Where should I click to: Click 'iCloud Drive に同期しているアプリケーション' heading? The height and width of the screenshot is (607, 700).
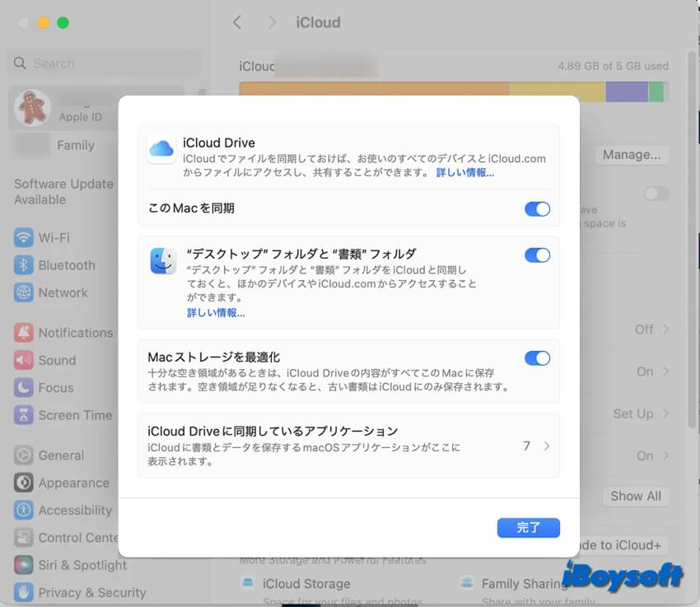[x=273, y=431]
